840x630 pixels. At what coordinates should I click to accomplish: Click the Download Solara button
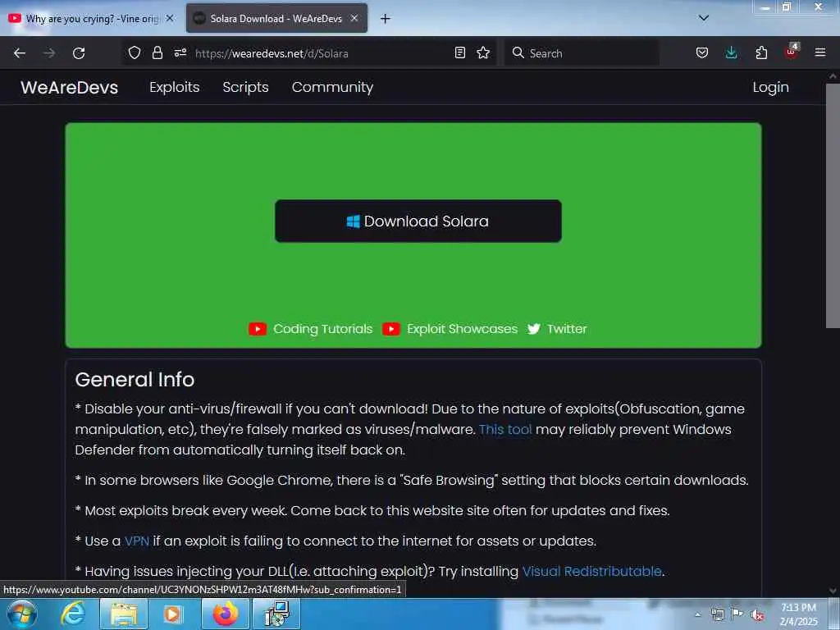(x=418, y=221)
